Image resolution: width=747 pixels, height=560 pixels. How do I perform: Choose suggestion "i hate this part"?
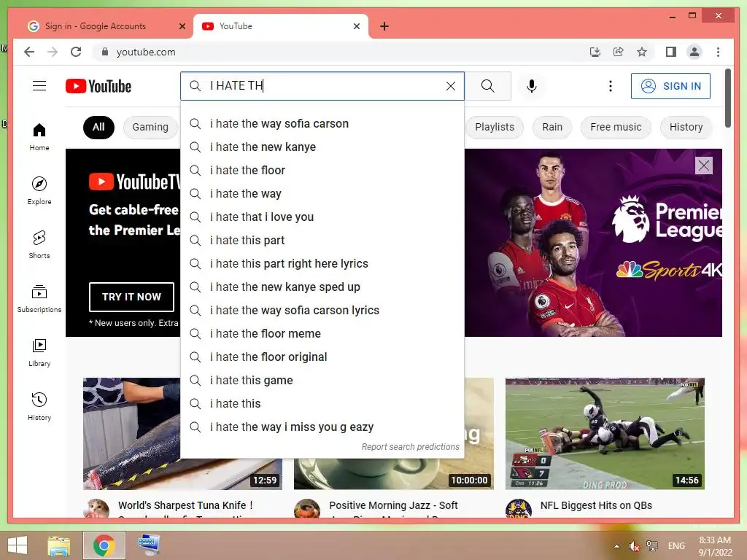point(322,241)
